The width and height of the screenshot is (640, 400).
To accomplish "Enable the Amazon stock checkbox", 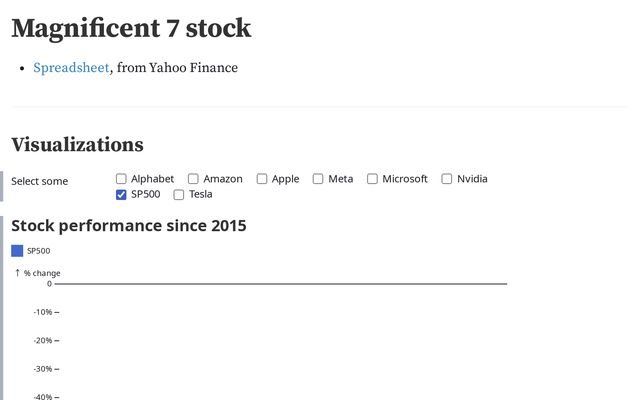I will 194,179.
